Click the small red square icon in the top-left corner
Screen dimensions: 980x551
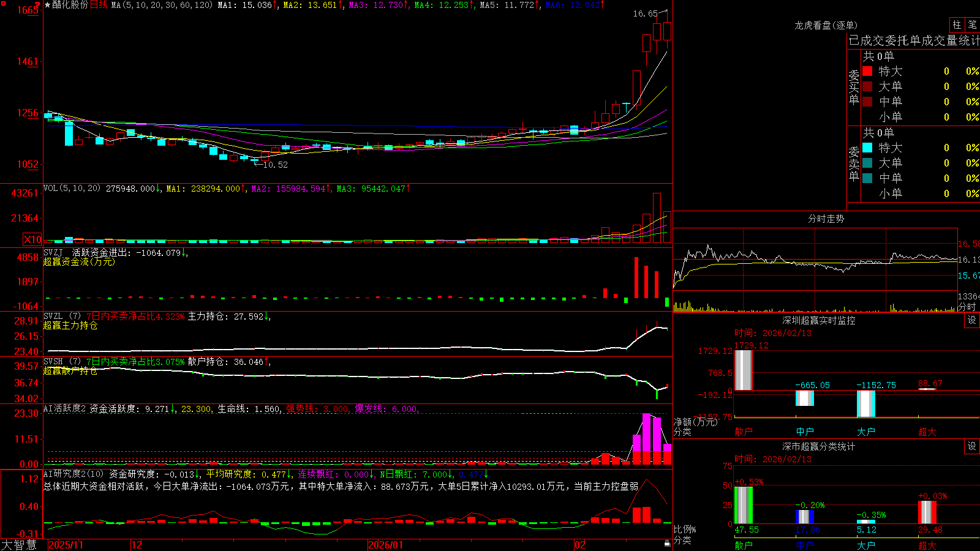pos(3,3)
